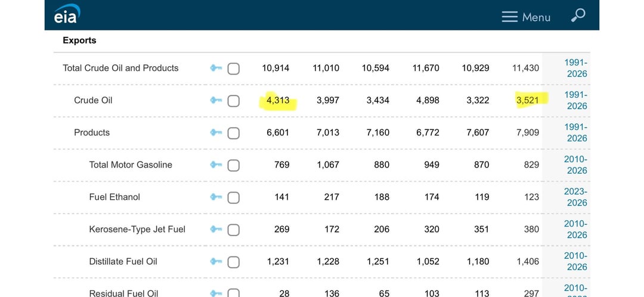Open the hamburger Menu
The height and width of the screenshot is (297, 644).
click(526, 17)
